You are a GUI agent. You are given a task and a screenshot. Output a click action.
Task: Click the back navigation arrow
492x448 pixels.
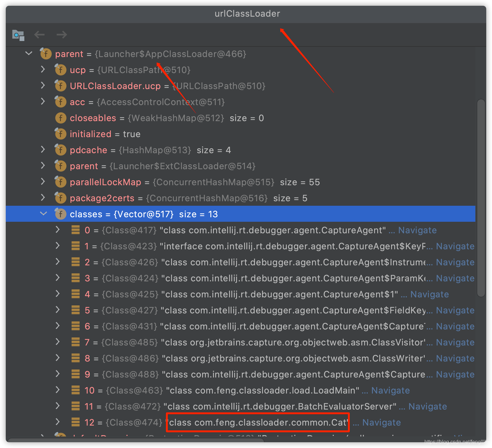pyautogui.click(x=39, y=35)
